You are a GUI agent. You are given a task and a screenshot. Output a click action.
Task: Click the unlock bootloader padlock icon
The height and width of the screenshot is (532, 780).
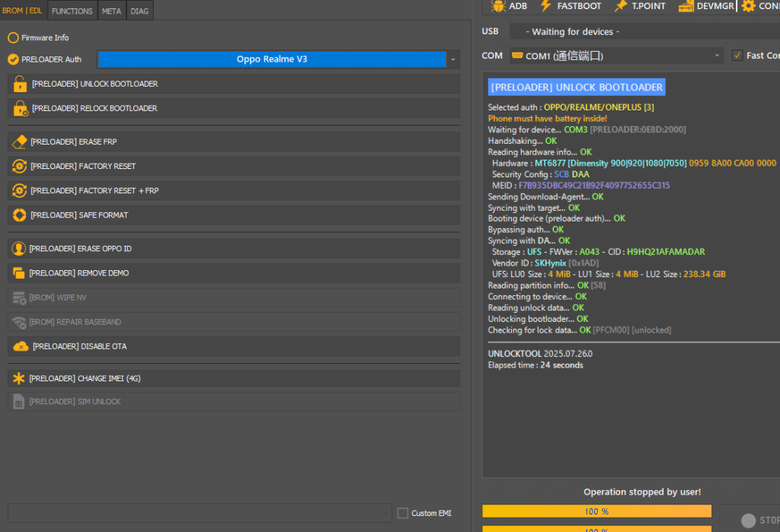(20, 84)
